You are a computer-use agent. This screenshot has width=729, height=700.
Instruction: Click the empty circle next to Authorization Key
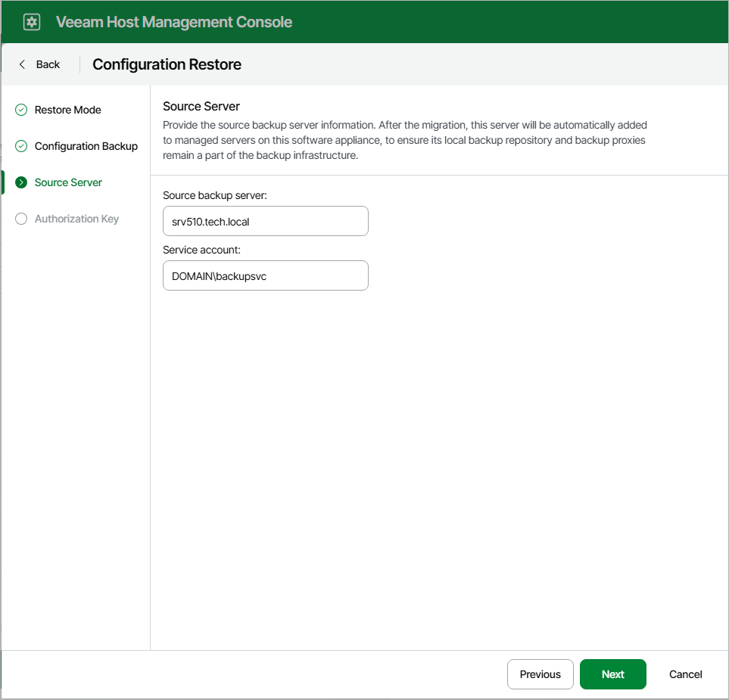tap(20, 219)
